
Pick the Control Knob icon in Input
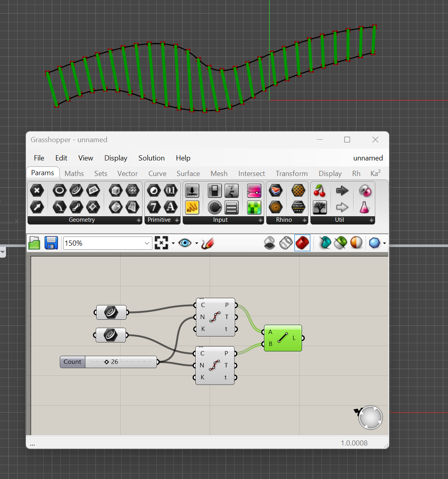pyautogui.click(x=215, y=207)
